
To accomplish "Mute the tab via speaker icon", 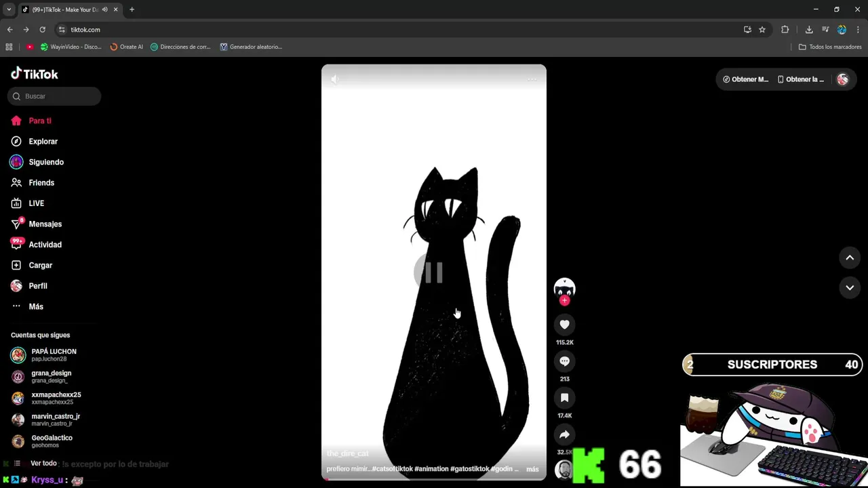I will coord(105,9).
